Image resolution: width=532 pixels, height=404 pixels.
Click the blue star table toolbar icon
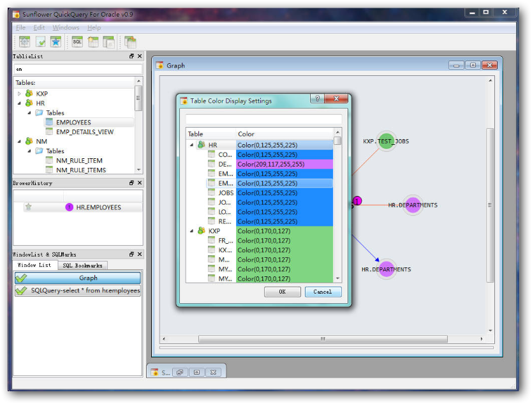(55, 41)
